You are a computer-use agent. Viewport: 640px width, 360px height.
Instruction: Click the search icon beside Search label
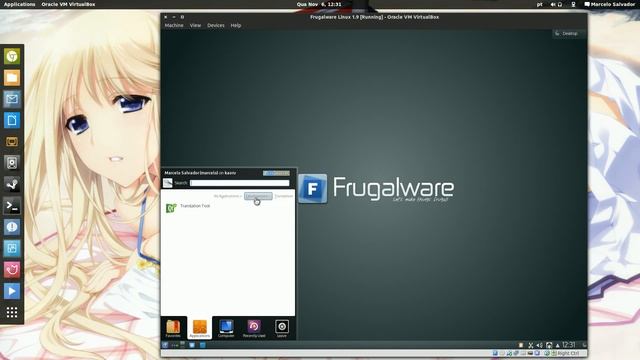tap(167, 183)
